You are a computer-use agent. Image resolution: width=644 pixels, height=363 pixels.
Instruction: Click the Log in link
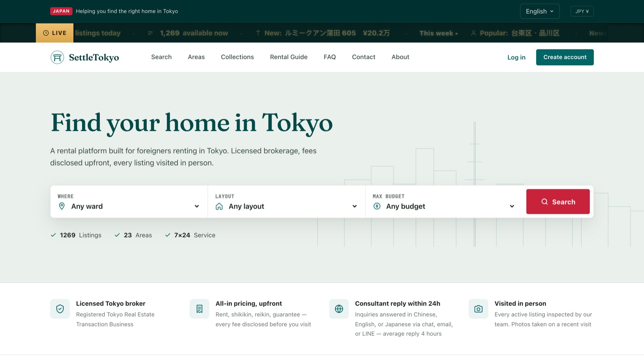pos(516,57)
